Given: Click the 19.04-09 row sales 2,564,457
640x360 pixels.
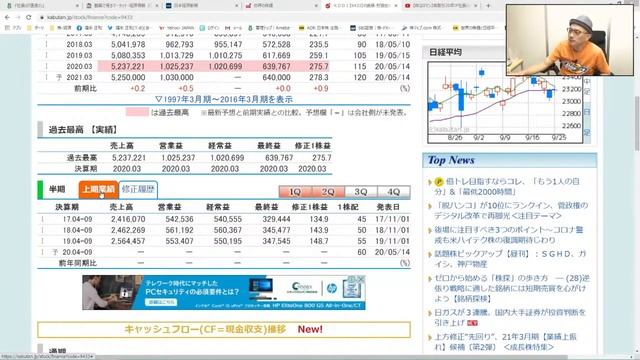Looking at the screenshot, I should pyautogui.click(x=128, y=241).
